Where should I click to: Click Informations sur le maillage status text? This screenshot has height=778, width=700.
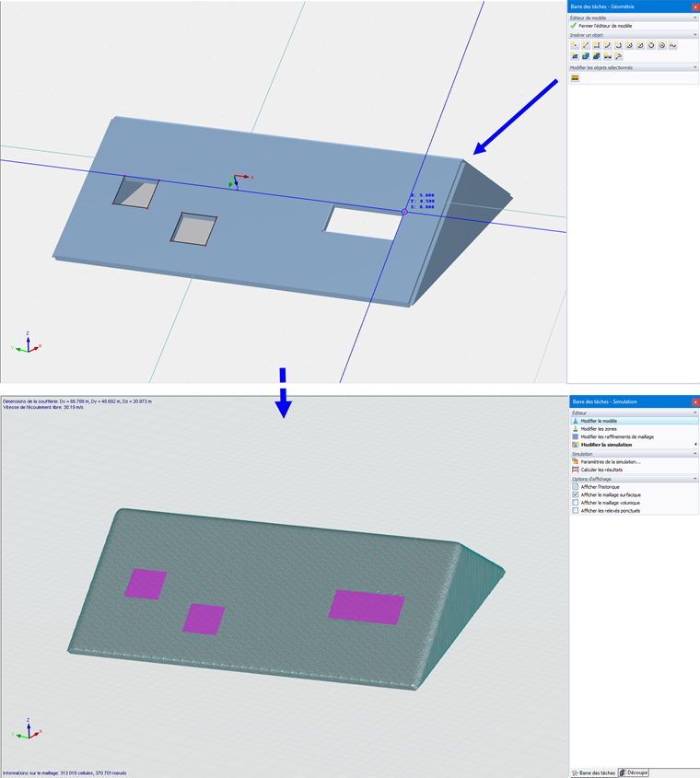(64, 773)
